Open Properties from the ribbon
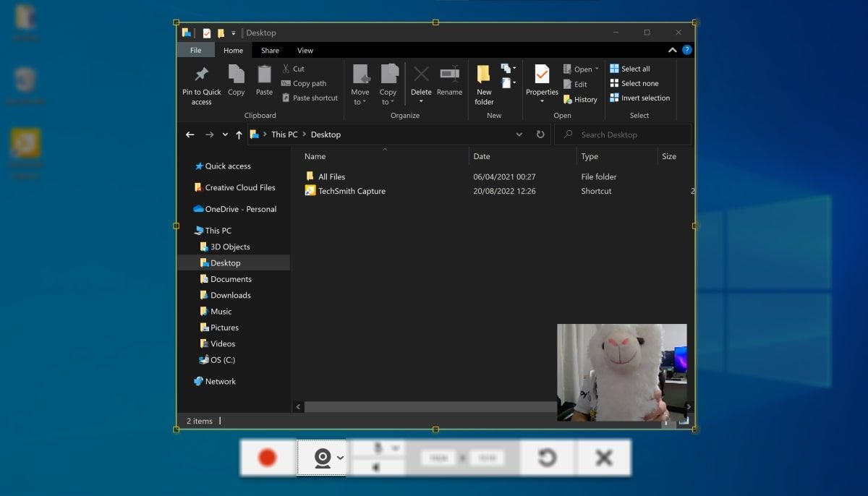This screenshot has width=868, height=496. tap(542, 74)
